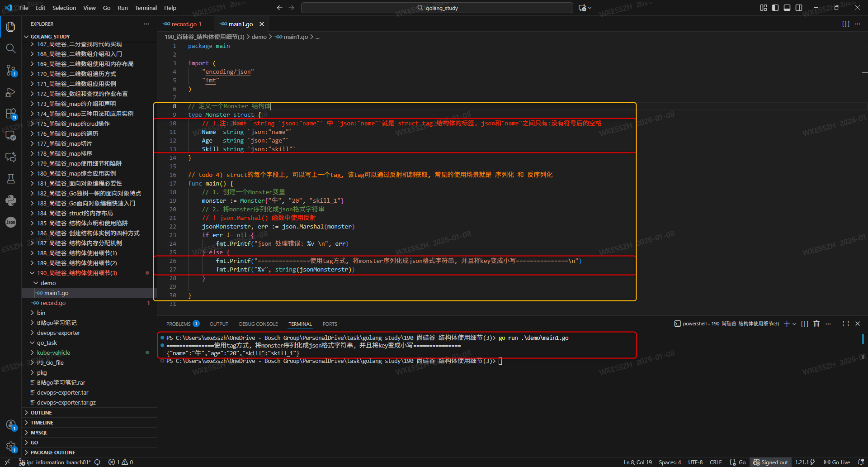Open the Selection menu

point(64,8)
